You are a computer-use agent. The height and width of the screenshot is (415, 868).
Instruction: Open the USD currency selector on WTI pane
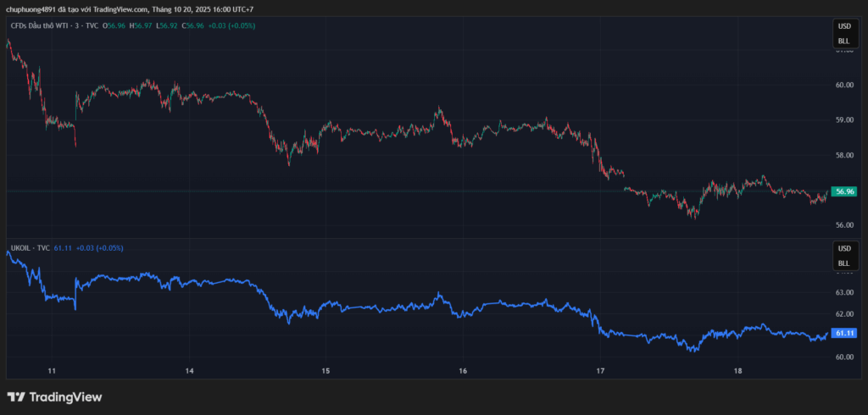coord(843,27)
